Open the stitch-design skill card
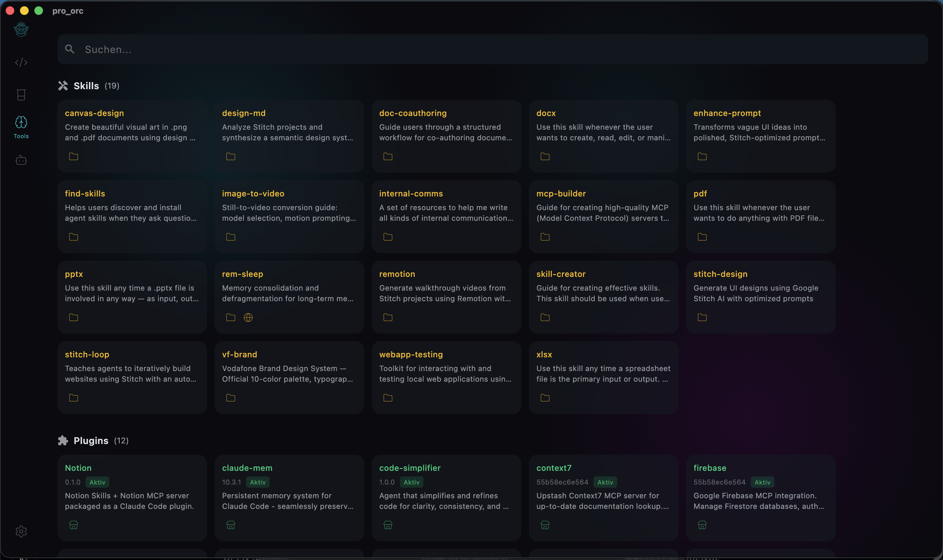This screenshot has width=943, height=560. tap(760, 297)
